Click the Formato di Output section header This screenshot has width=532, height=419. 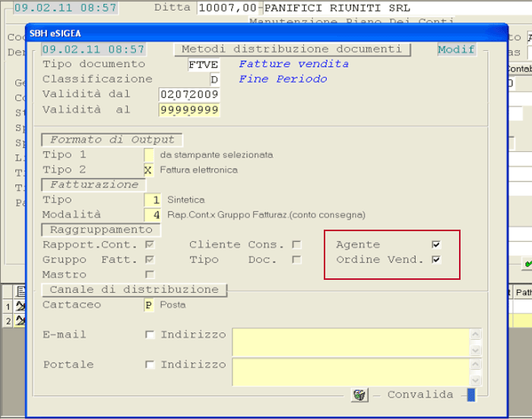(x=112, y=140)
